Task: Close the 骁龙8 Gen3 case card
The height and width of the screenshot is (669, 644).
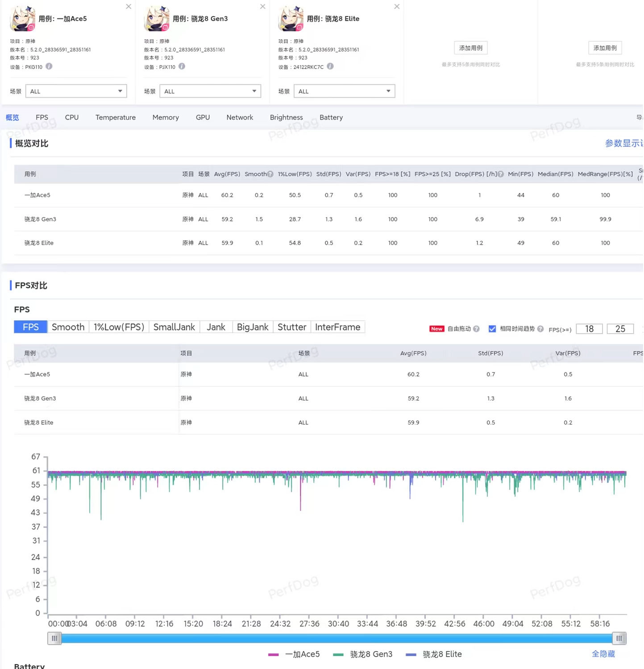Action: click(x=263, y=7)
